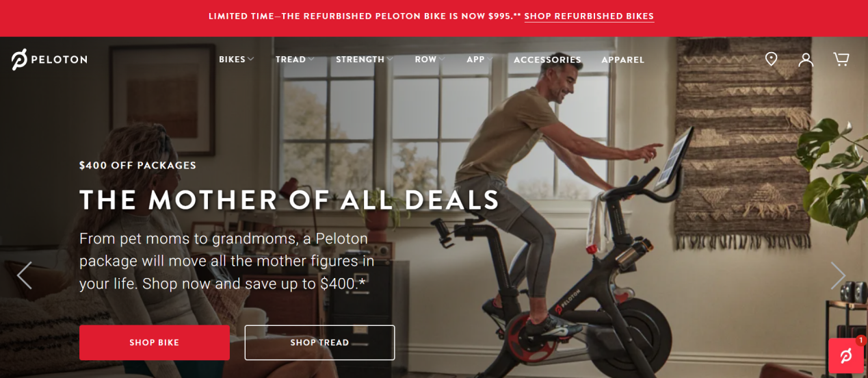Viewport: 868px width, 378px height.
Task: Expand the Row dropdown menu
Action: tap(430, 60)
